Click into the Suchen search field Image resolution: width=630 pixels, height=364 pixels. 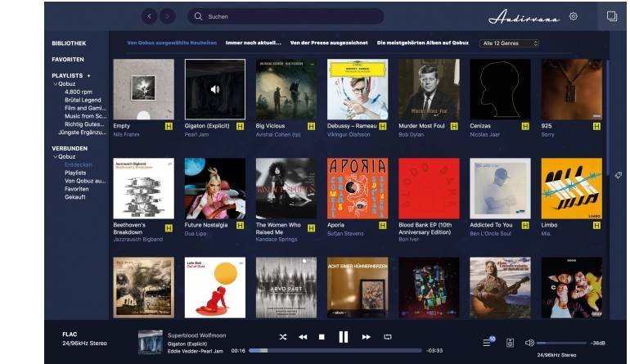pos(286,16)
